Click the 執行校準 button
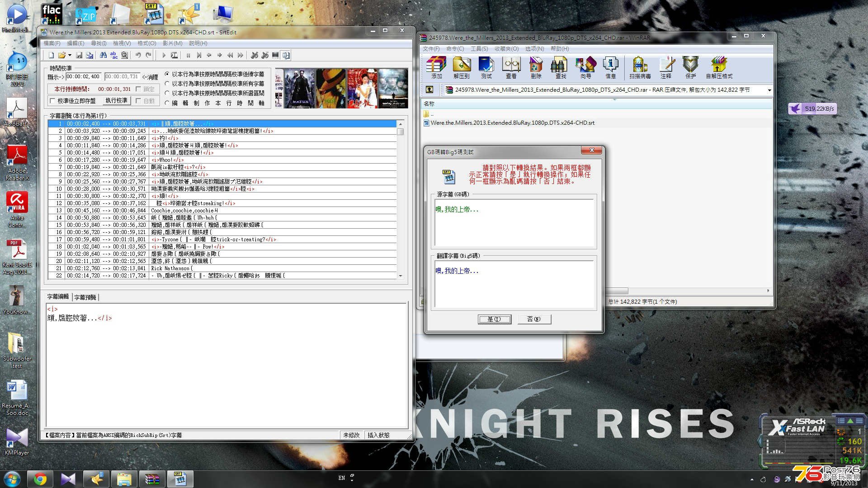Image resolution: width=868 pixels, height=488 pixels. pyautogui.click(x=116, y=101)
